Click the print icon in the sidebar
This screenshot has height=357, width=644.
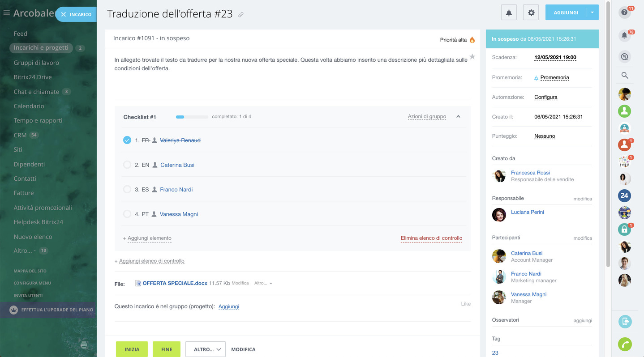[84, 345]
